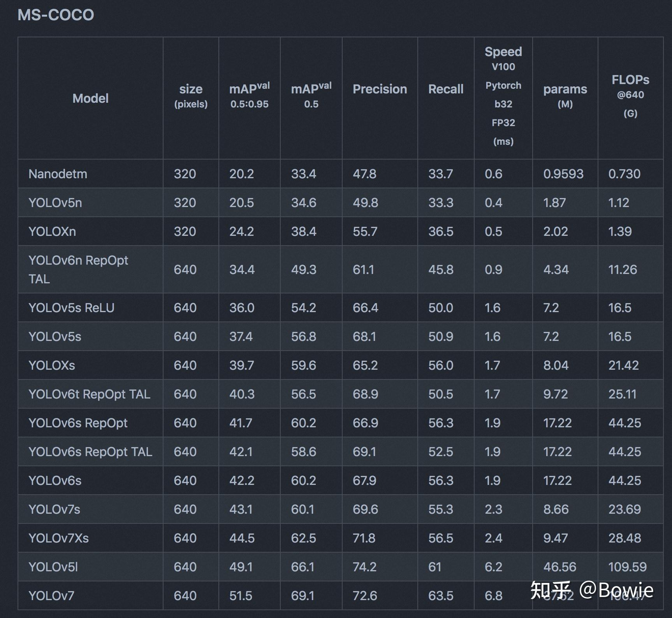Select the YOLOv5s ReLU row name

point(72,308)
